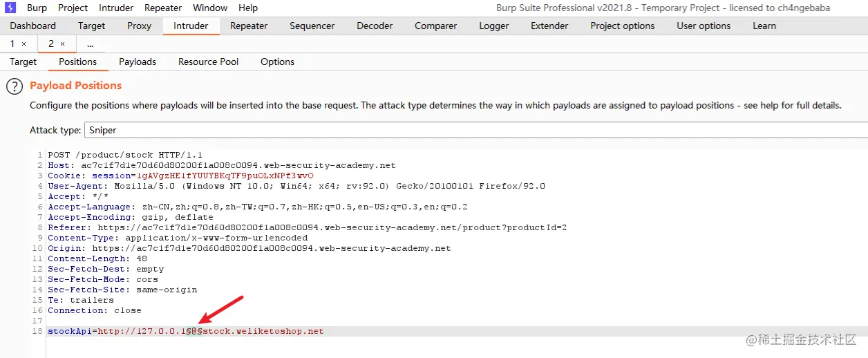868x358 pixels.
Task: Switch to the Decoder tab
Action: point(375,26)
